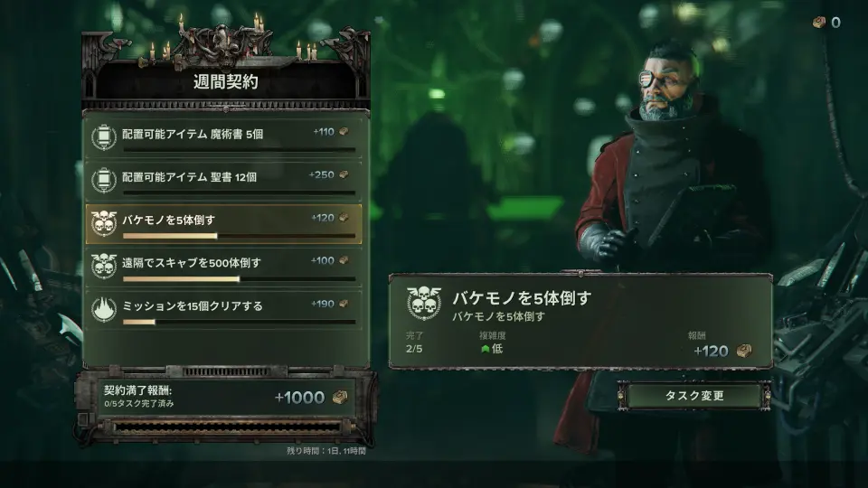
Task: Click the currency icon beside +120 in the detail panel
Action: [744, 351]
